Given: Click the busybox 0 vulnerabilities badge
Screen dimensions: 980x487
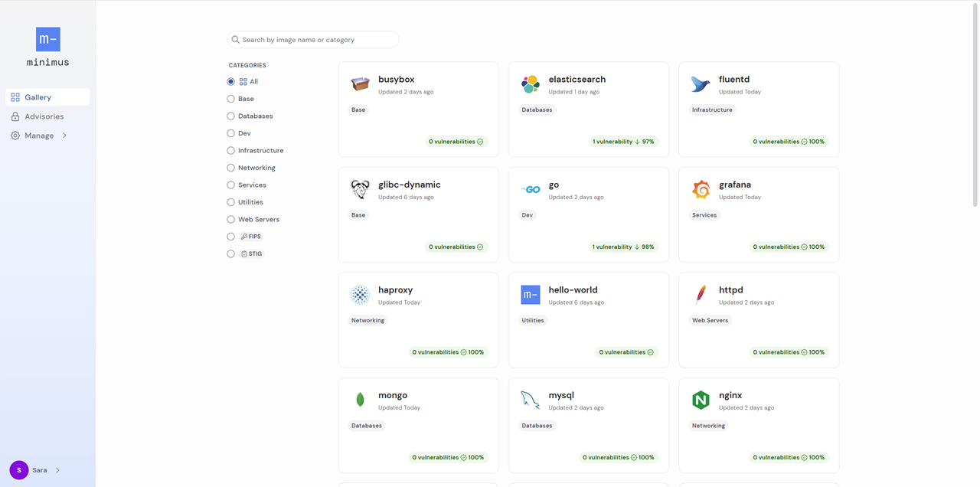Looking at the screenshot, I should tap(456, 142).
